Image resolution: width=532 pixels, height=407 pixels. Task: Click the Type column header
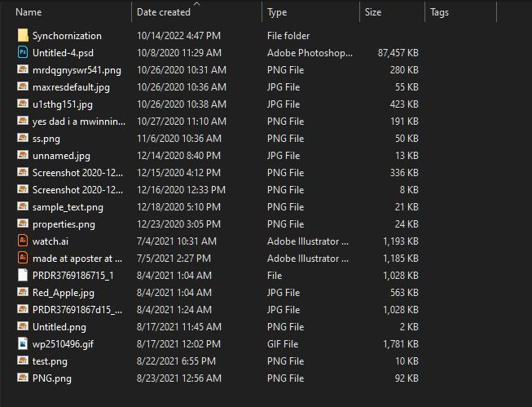277,13
